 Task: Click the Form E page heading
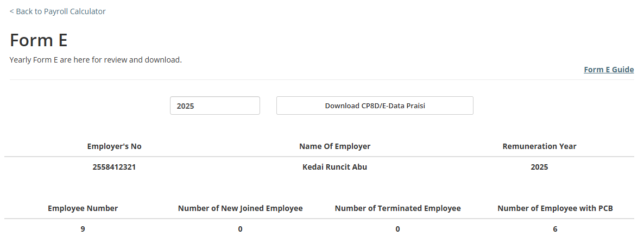click(x=39, y=40)
